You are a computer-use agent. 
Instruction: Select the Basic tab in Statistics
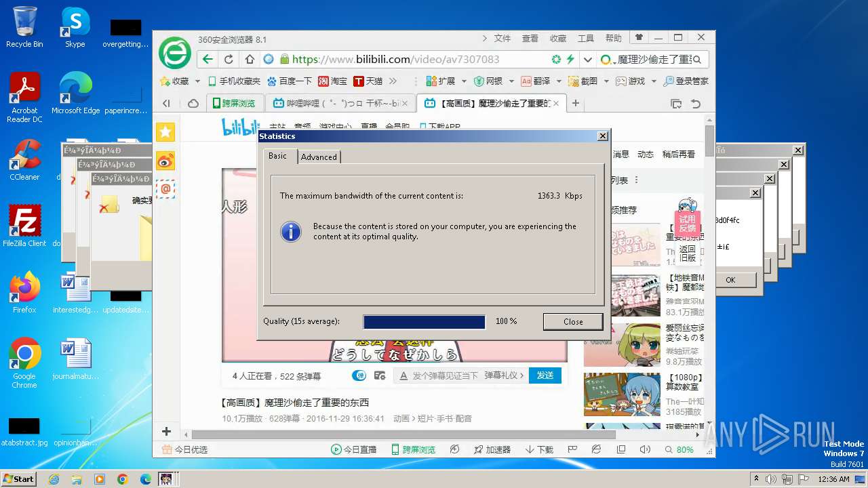click(278, 155)
